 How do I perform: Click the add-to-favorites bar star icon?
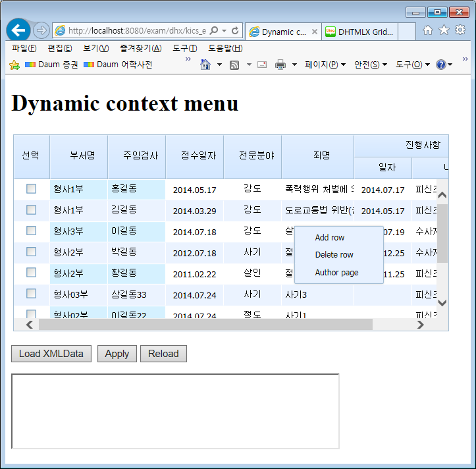click(x=14, y=65)
